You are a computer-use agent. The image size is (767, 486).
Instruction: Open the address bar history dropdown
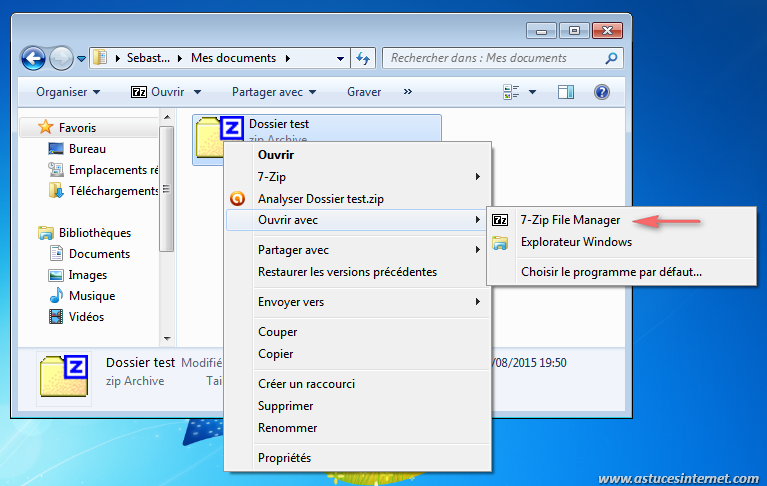click(x=340, y=59)
